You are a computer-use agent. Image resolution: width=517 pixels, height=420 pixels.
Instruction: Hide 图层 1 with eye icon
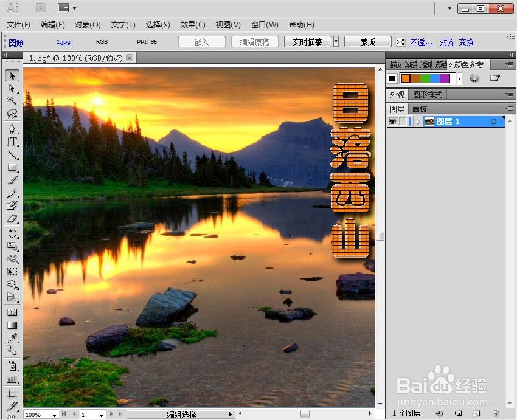(392, 122)
